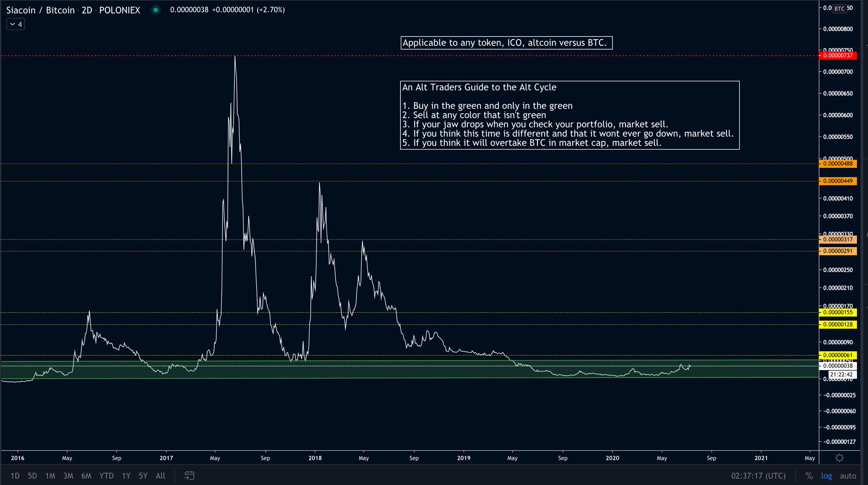Click the yellow 0.00000155 price level label
The width and height of the screenshot is (868, 485).
coord(837,312)
